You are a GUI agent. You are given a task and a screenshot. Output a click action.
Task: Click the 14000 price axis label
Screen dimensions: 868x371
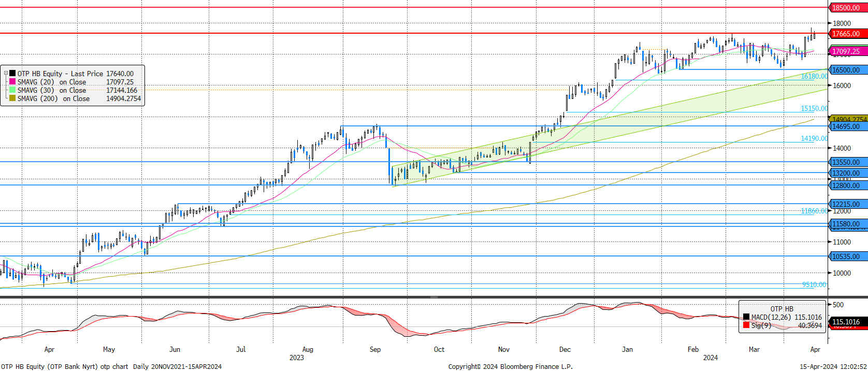click(842, 148)
